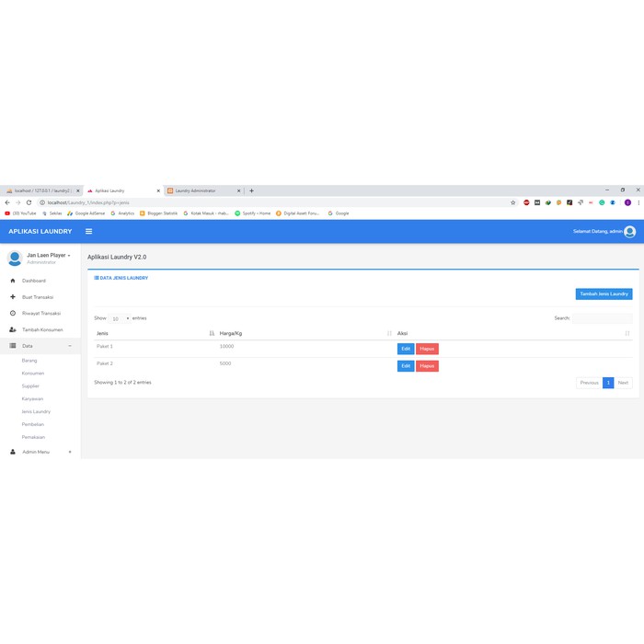The width and height of the screenshot is (644, 644).
Task: Open Dashboard via the home icon
Action: coord(13,281)
